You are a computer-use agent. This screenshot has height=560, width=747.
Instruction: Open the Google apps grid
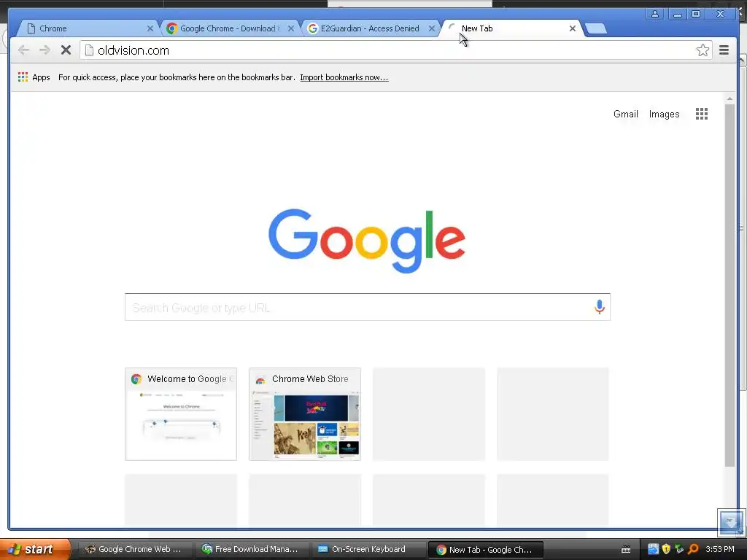(x=701, y=114)
